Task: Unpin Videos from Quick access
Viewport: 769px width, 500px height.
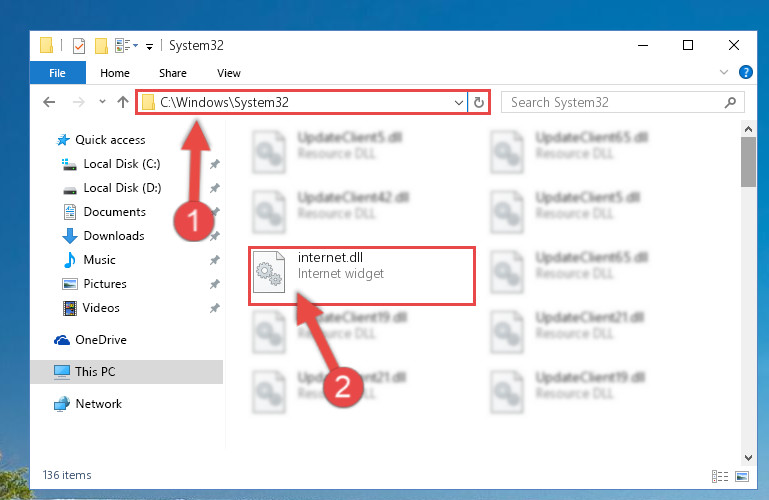Action: [215, 308]
